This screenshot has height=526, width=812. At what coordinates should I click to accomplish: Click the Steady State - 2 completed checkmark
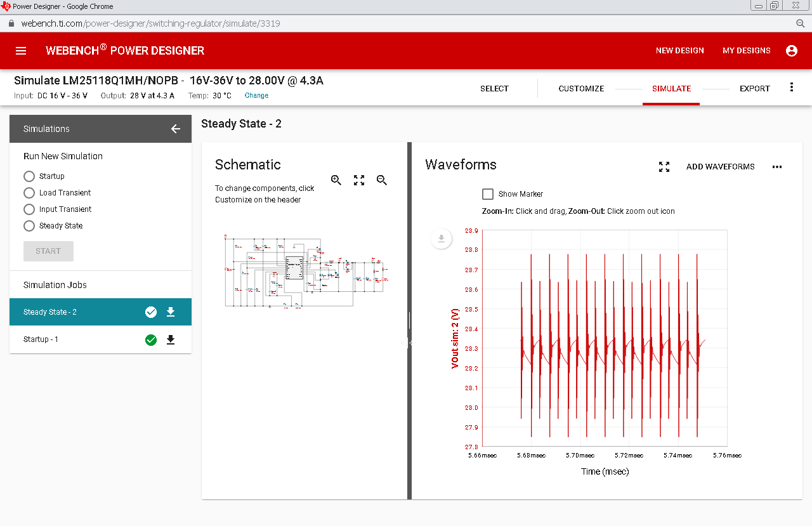tap(151, 312)
